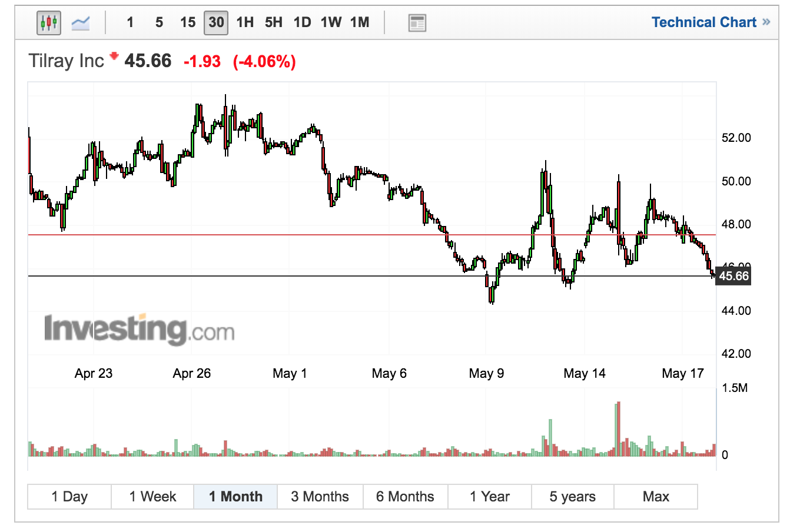
Task: Click the red down-arrow indicator beside Tilray Inc
Action: point(114,56)
